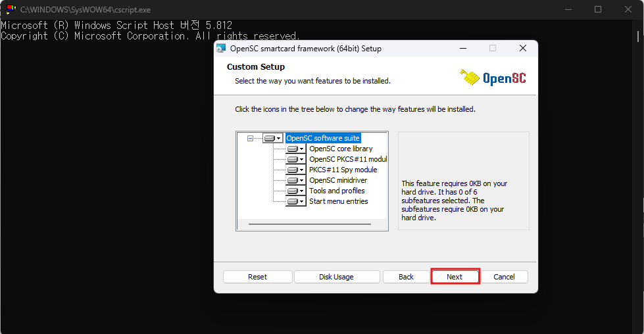Open install option icon for PKCS#11 Spy module
Image resolution: width=644 pixels, height=334 pixels.
click(296, 170)
